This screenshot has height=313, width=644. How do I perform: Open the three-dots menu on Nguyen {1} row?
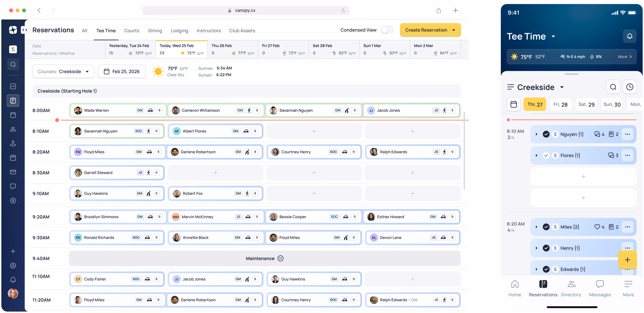pos(627,134)
